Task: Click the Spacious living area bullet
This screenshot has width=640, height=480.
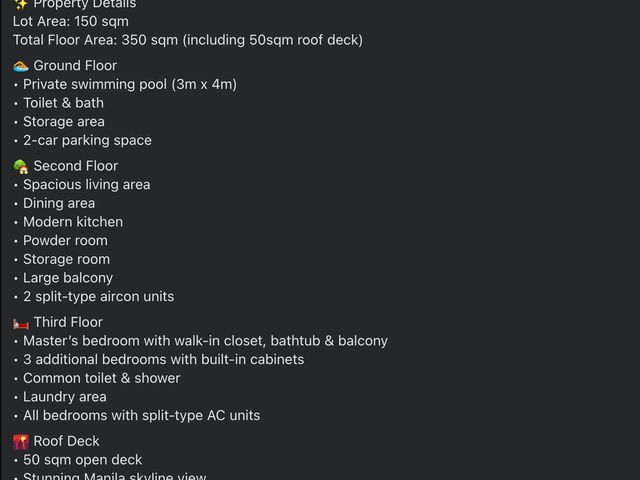Action: click(87, 185)
